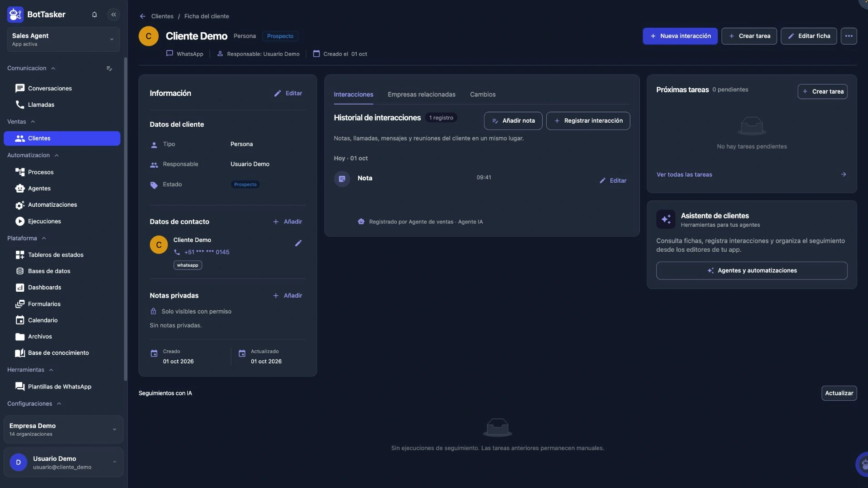
Task: Click Añadir nota button
Action: click(513, 121)
